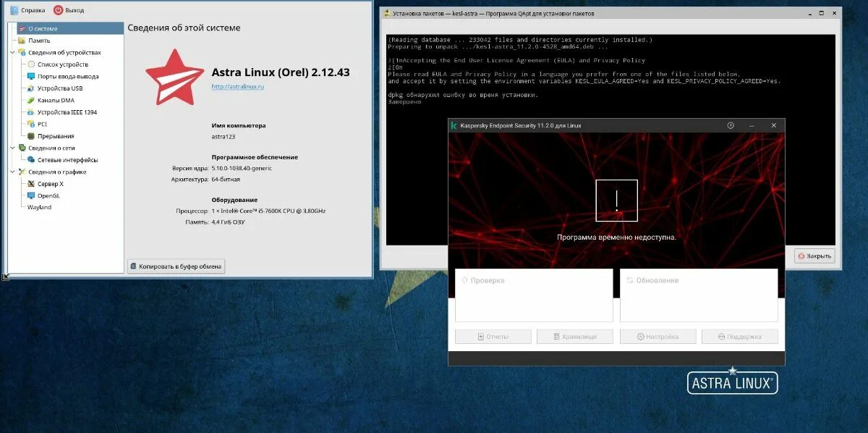Open the Память tree entry
This screenshot has width=868, height=433.
(39, 41)
